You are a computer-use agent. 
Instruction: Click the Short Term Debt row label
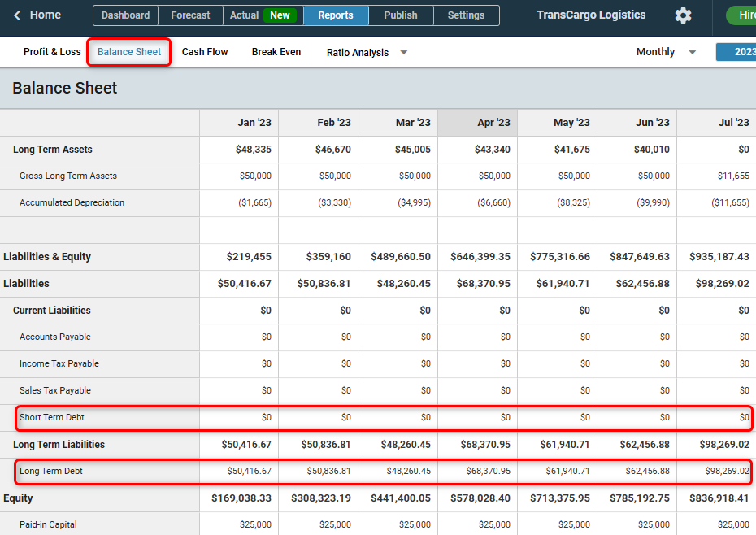click(x=52, y=418)
